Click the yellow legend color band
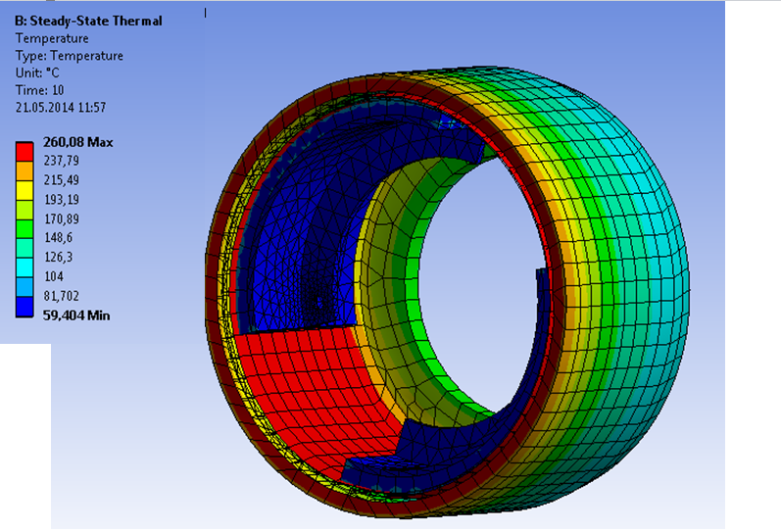The height and width of the screenshot is (532, 781). 24,190
